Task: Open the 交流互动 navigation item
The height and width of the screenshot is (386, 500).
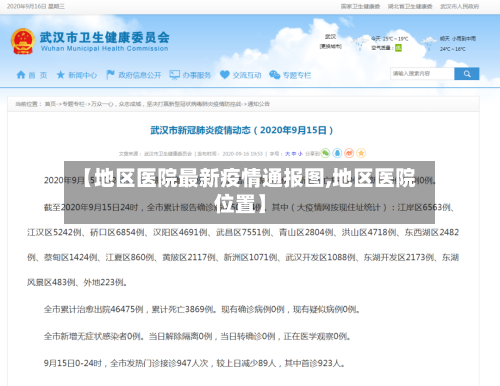Action: point(247,75)
